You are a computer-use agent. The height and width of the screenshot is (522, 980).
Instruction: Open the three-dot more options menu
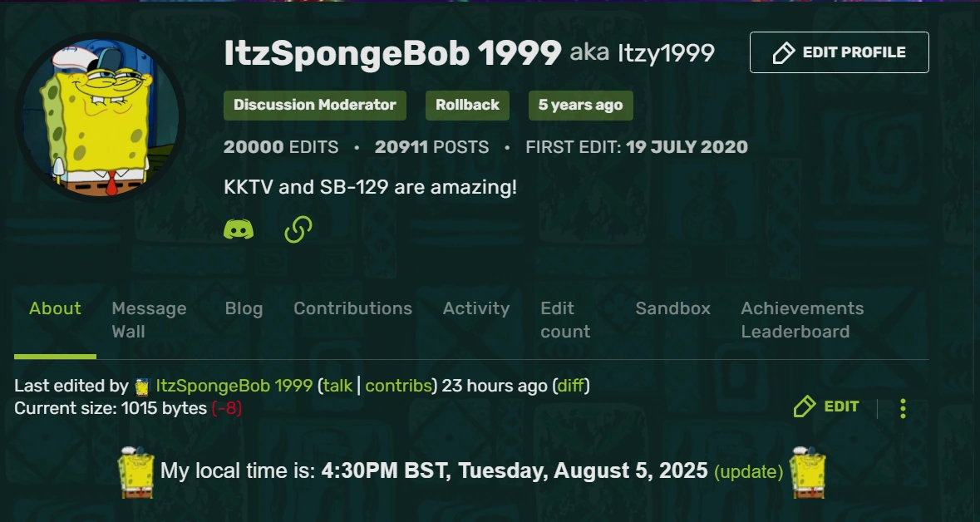(x=903, y=407)
